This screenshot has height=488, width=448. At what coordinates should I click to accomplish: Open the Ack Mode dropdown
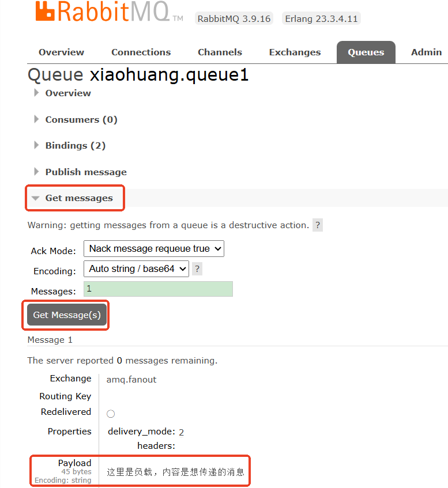154,249
